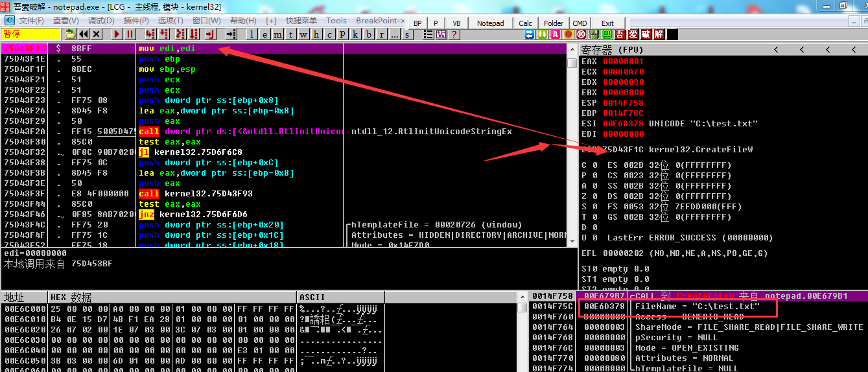Open the breakpoints window with the 'b' button
868x372 pixels.
369,34
